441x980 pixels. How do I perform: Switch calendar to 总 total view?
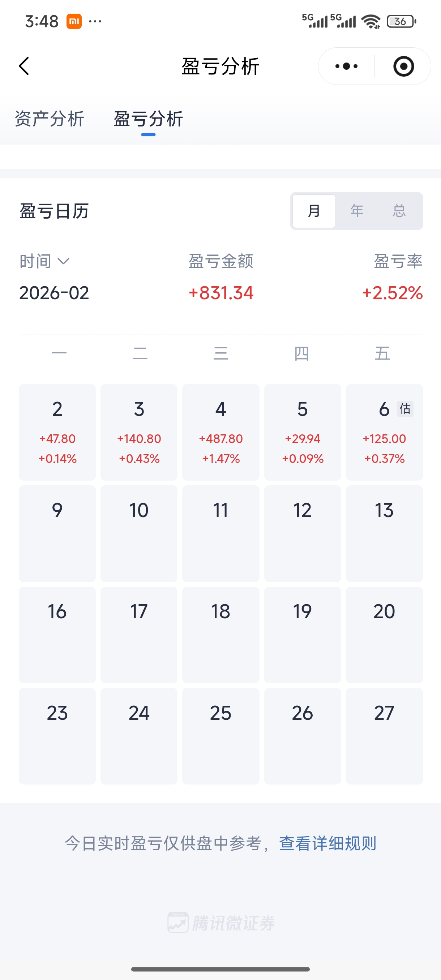(x=399, y=211)
